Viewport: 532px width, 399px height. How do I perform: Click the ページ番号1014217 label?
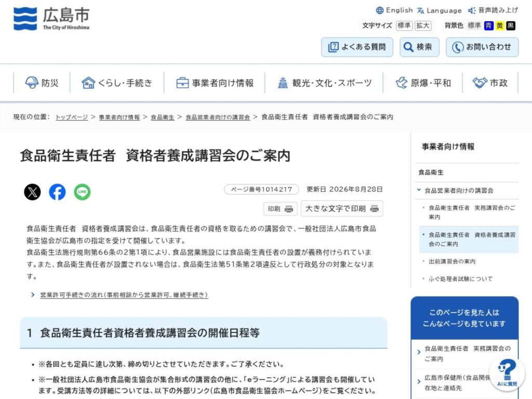coord(261,189)
